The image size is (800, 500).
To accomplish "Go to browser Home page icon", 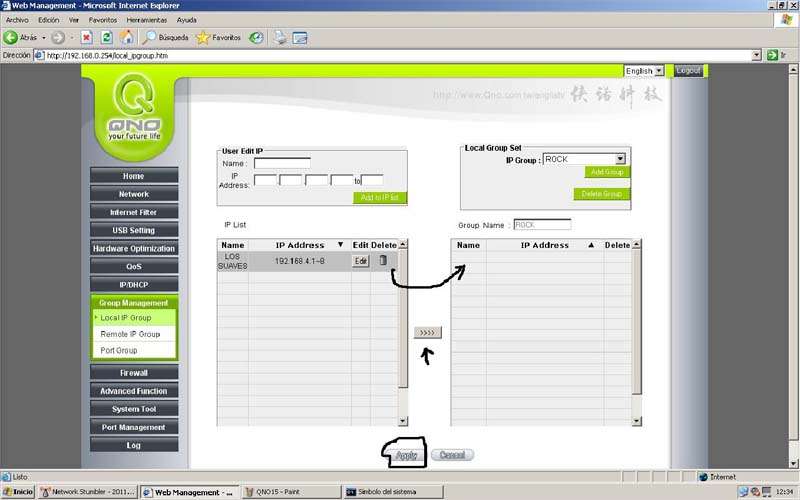I will [x=126, y=37].
